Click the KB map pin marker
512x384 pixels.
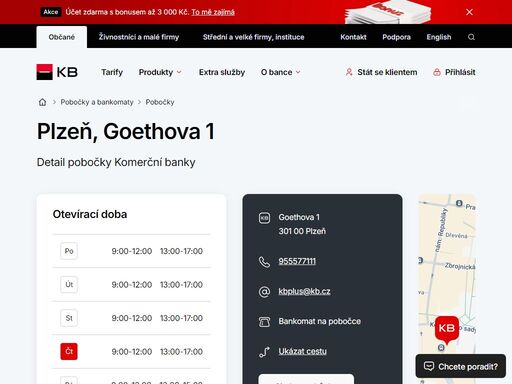click(447, 330)
